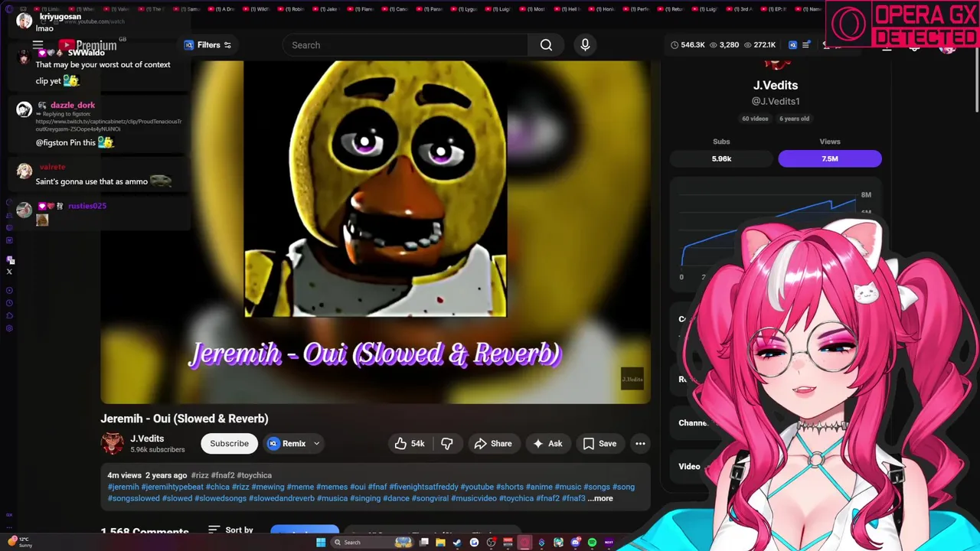
Task: Open J.Vedits watermark on video
Action: pyautogui.click(x=632, y=379)
